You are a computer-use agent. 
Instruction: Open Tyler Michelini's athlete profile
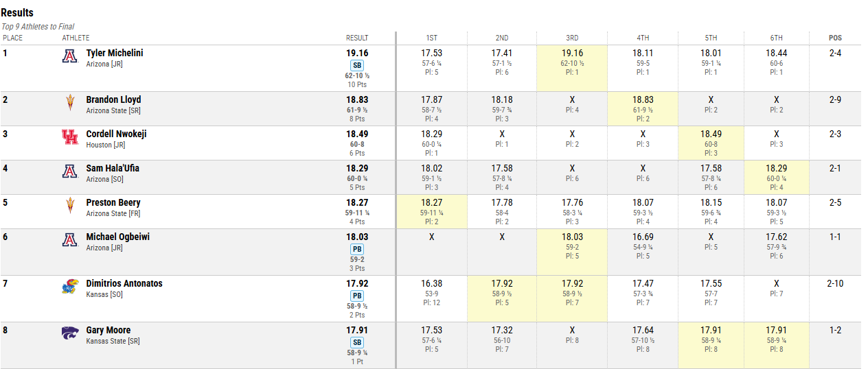115,53
